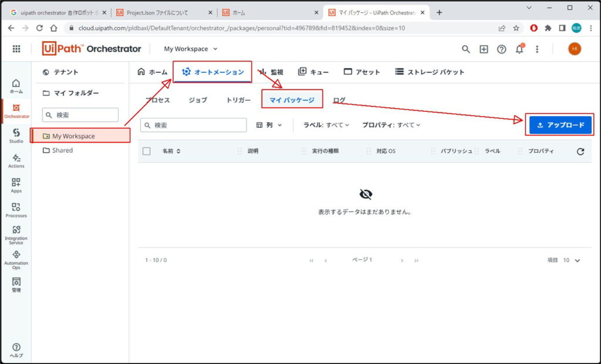This screenshot has height=364, width=601.
Task: Switch to the Project.Json ファイルについて browser tab
Action: point(164,13)
